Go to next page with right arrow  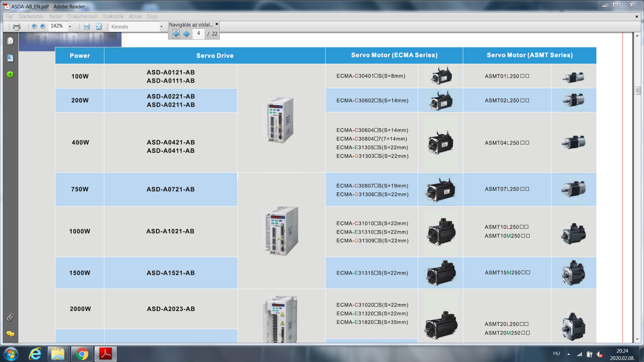point(186,34)
